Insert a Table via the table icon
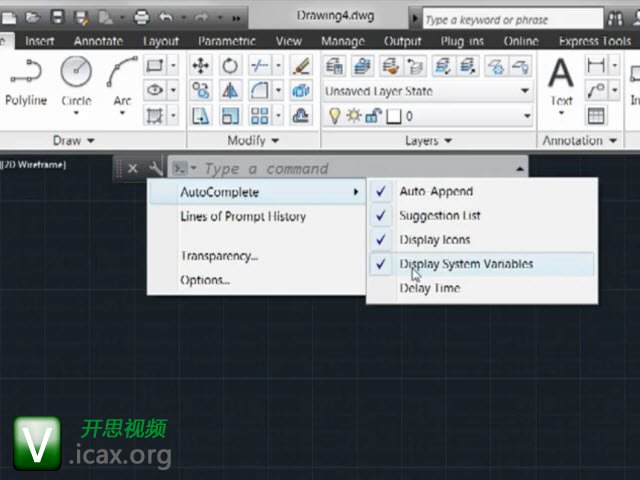 tap(596, 116)
